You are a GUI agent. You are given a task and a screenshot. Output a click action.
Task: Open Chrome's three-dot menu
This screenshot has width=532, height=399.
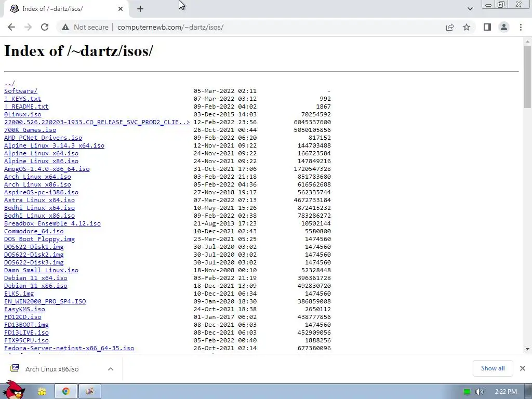(x=521, y=27)
